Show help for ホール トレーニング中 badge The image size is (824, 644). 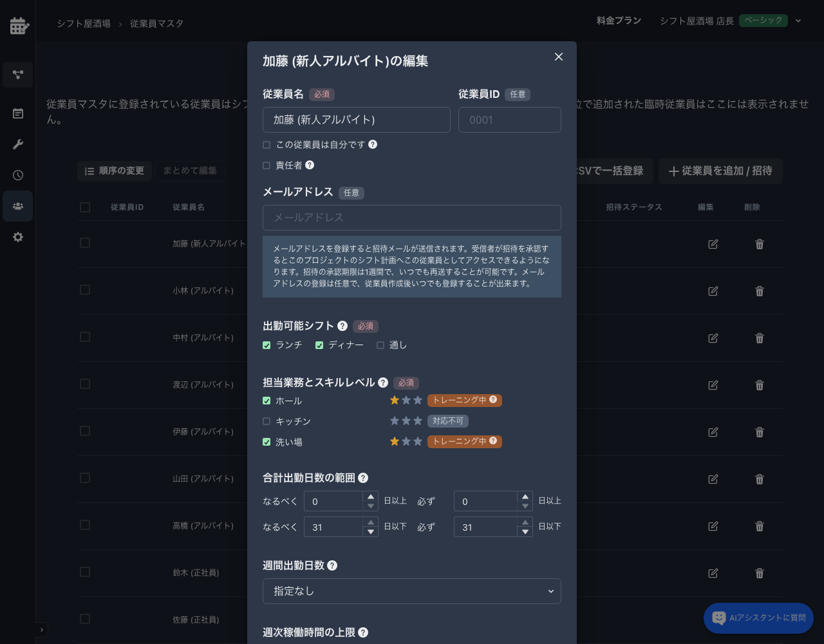493,400
